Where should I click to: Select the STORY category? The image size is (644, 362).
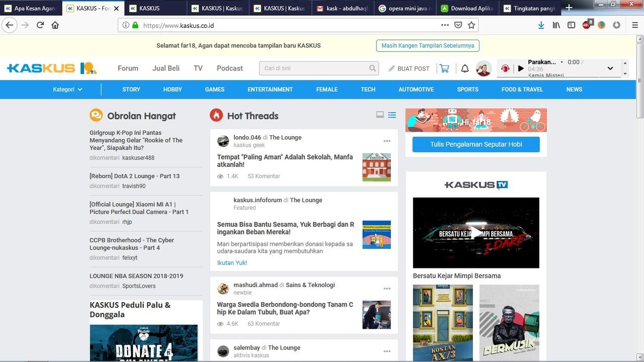(x=131, y=89)
